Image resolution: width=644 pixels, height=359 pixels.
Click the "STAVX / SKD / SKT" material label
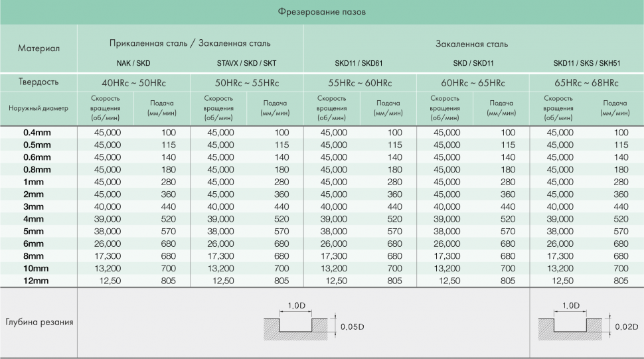246,64
